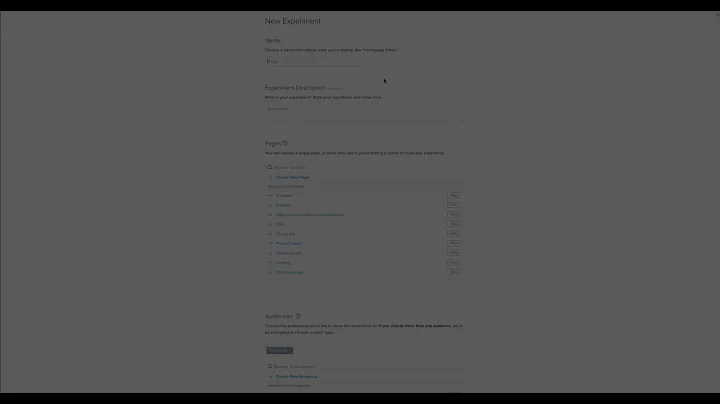This screenshot has width=720, height=404.
Task: Add the Landing page with its plus icon
Action: coord(270,263)
